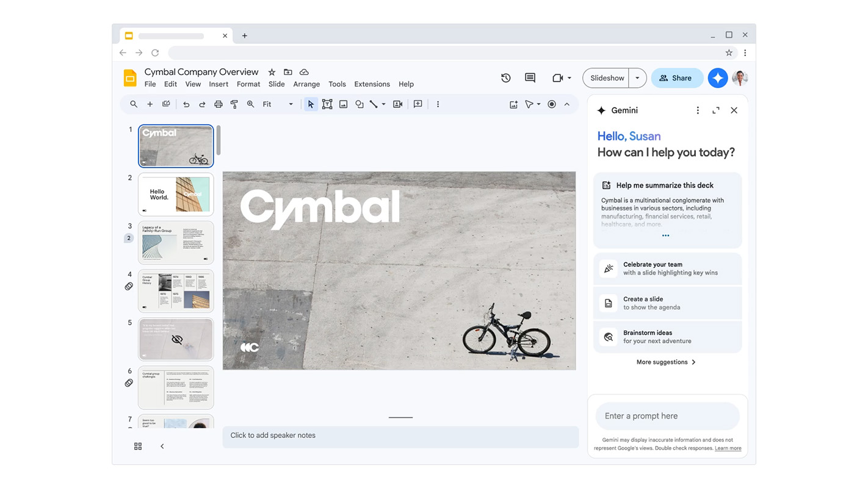Image resolution: width=868 pixels, height=488 pixels.
Task: Open the Learn more link
Action: click(728, 448)
